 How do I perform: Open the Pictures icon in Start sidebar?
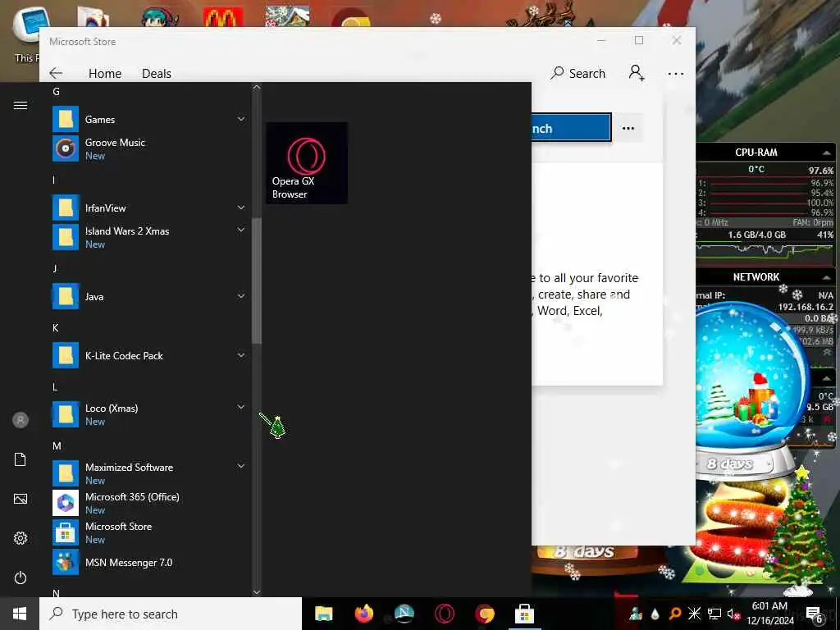[x=21, y=499]
